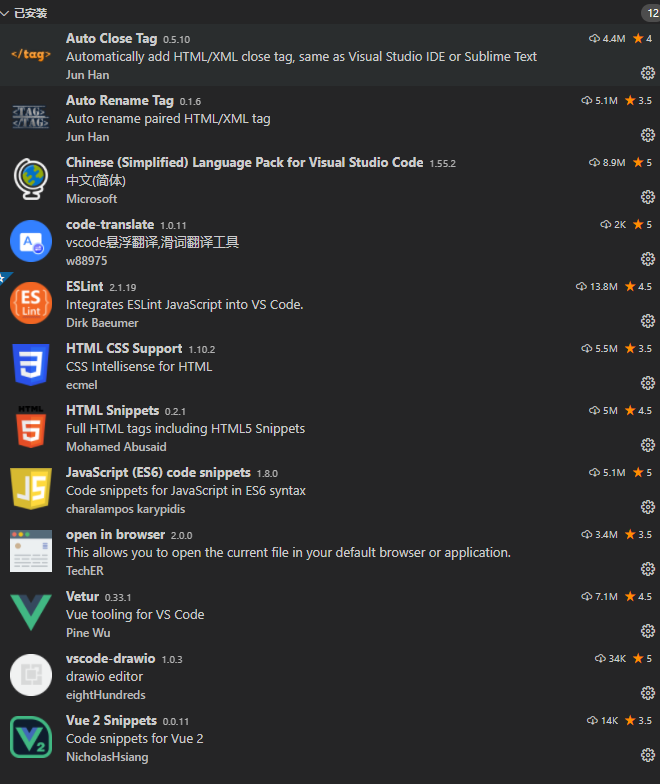Screen dimensions: 660x784
Task: Click the installed count badge 12
Action: coord(652,13)
